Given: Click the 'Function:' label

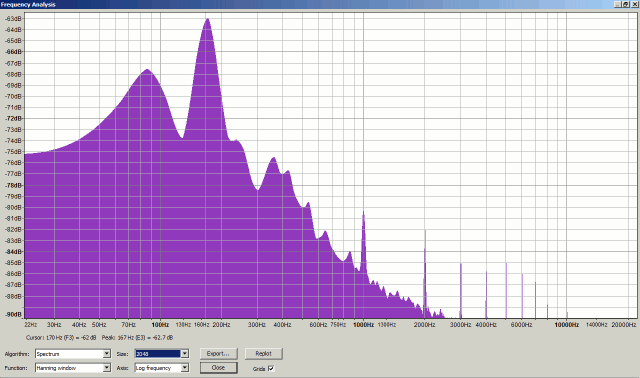Looking at the screenshot, I should 16,368.
